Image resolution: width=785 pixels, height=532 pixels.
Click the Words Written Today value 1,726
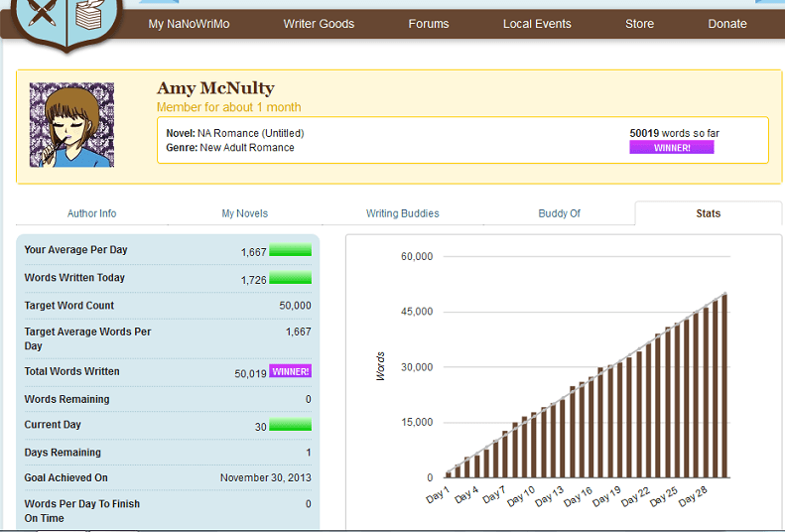(254, 280)
